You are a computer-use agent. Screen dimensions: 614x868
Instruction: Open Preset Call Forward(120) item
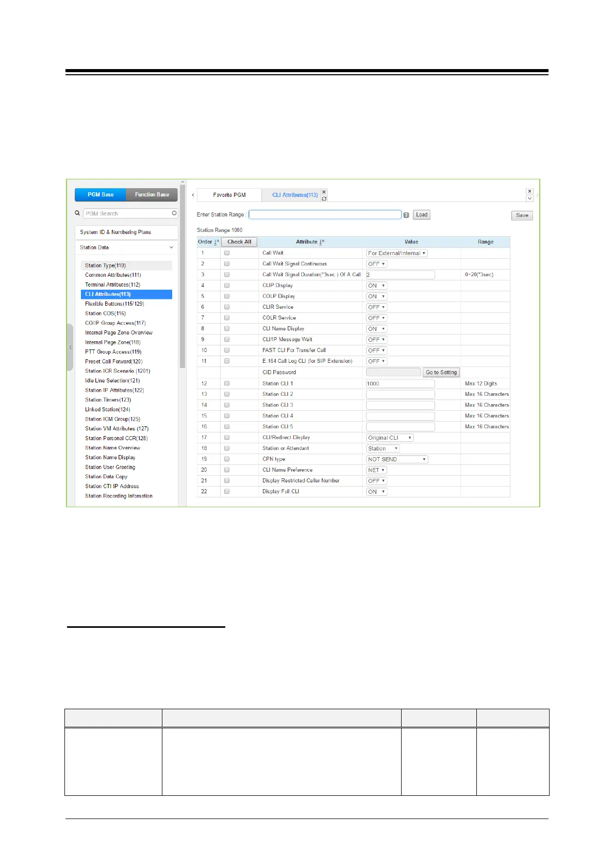click(113, 361)
